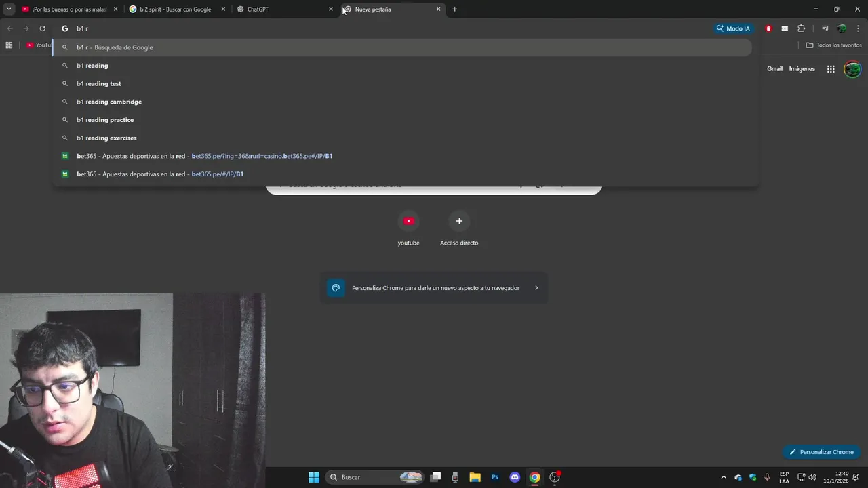
Task: Open OBS Studio from the taskbar
Action: pyautogui.click(x=555, y=477)
